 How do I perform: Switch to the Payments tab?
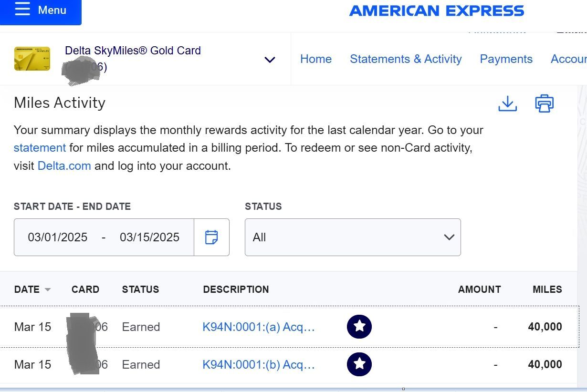tap(506, 59)
